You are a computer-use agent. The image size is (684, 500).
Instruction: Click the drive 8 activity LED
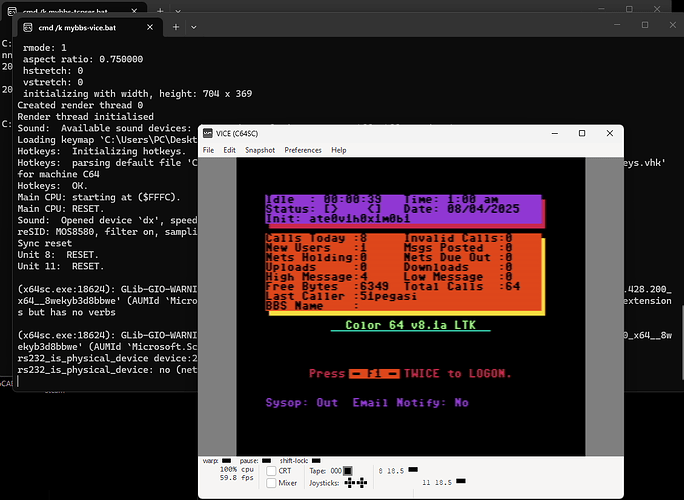[413, 469]
